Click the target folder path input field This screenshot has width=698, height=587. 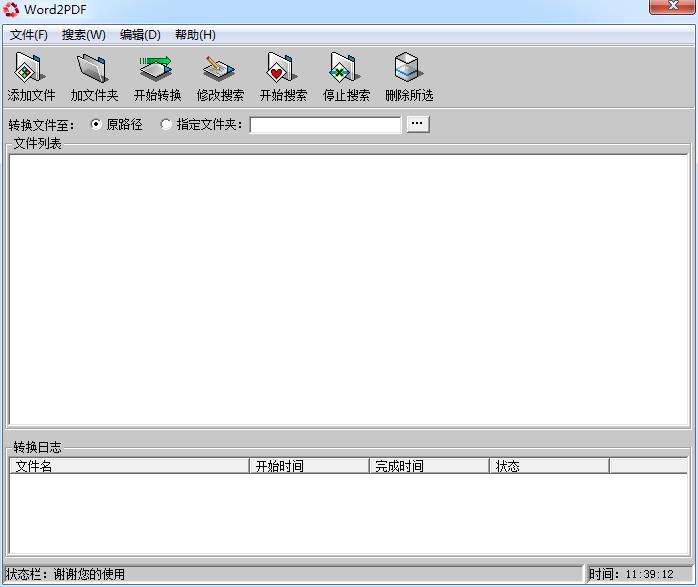(x=325, y=125)
